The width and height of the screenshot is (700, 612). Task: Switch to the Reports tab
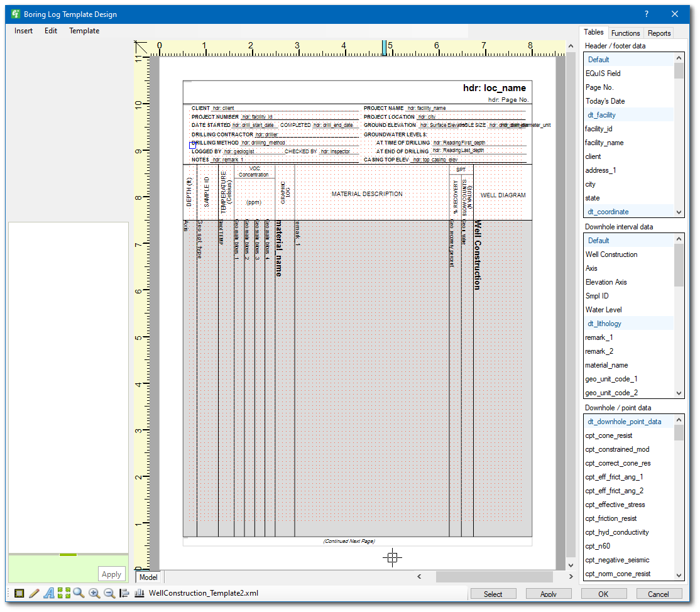[659, 33]
